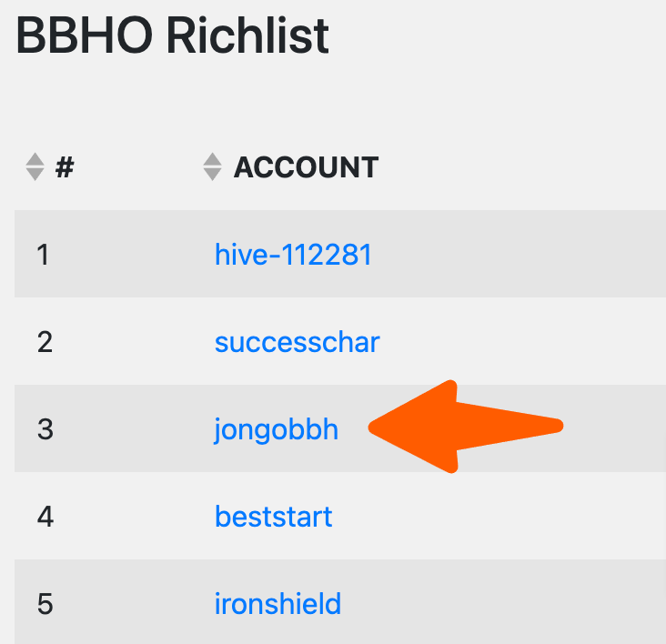
Task: Open the beststart account link
Action: [274, 517]
